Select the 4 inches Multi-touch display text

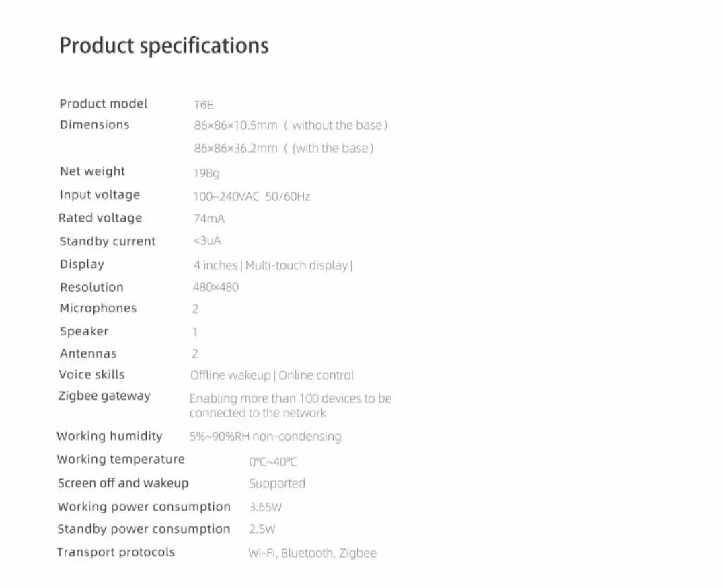[273, 265]
